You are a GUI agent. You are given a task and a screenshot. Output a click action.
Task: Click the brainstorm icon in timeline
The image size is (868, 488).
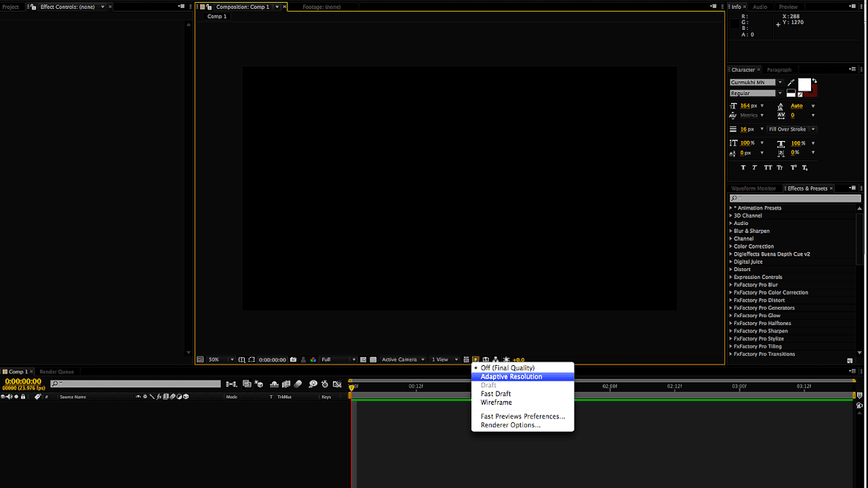(313, 384)
